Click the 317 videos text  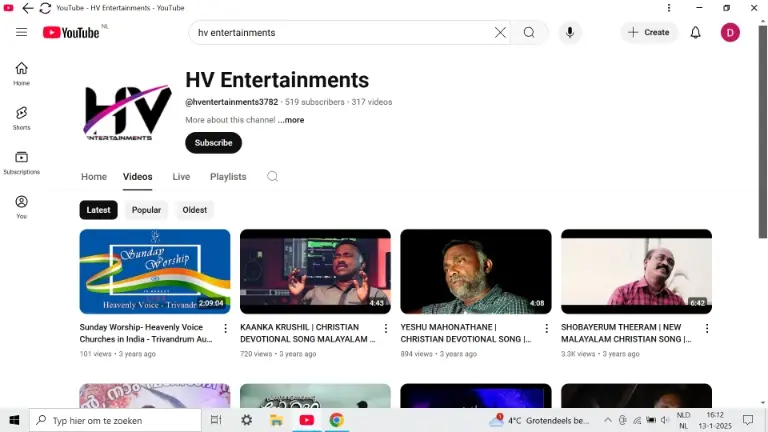pyautogui.click(x=372, y=102)
